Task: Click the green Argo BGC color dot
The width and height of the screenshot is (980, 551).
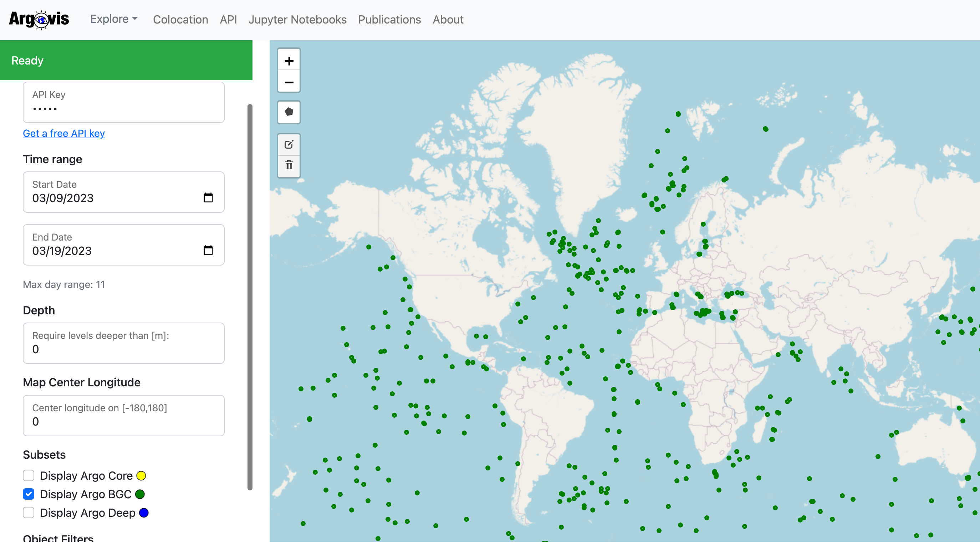Action: 140,494
